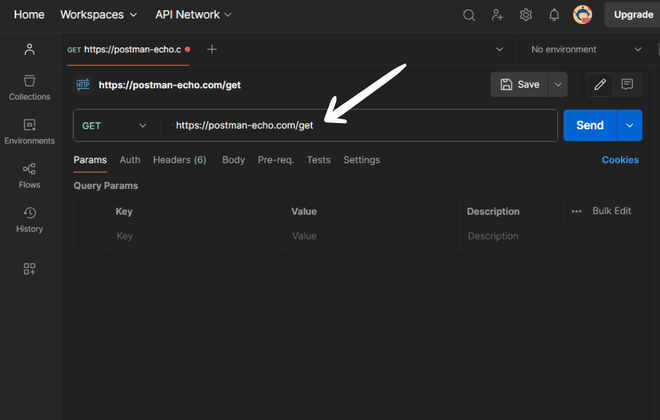This screenshot has width=660, height=420.
Task: Expand the Send button dropdown arrow
Action: 630,125
